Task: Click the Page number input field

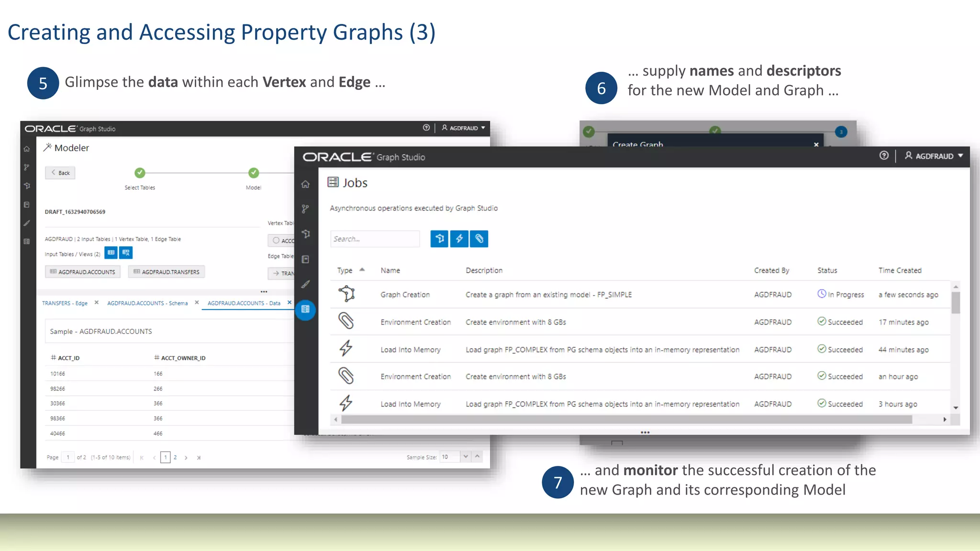Action: [x=68, y=457]
